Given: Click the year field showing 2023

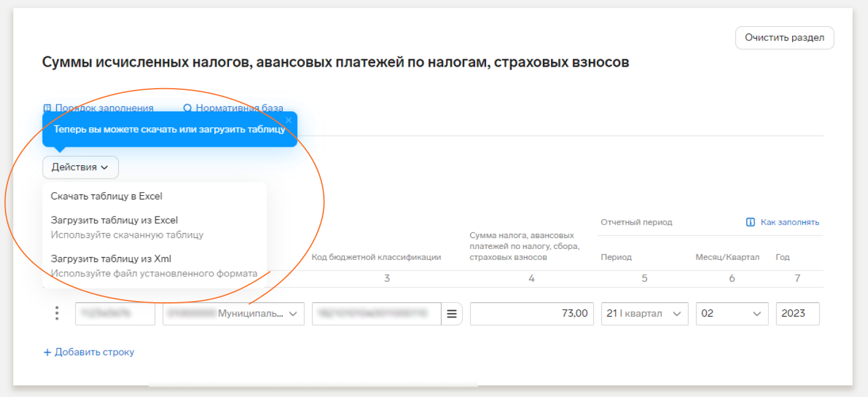Looking at the screenshot, I should point(797,314).
